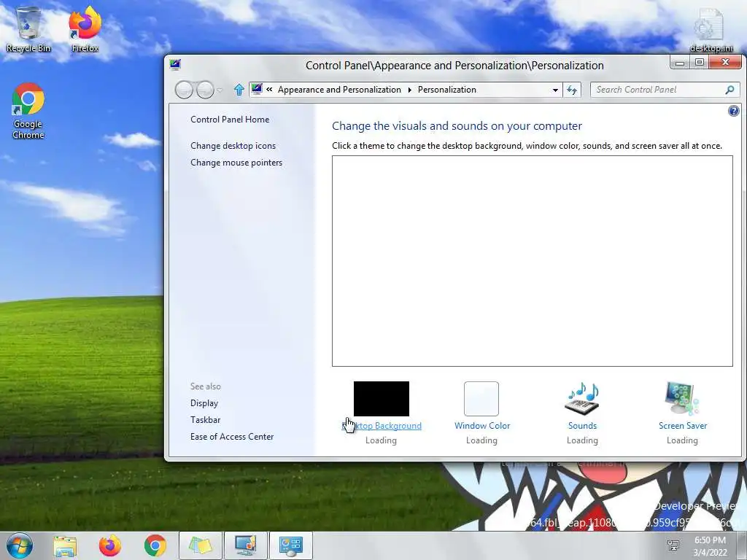Click the address bar location icon
The image size is (747, 560).
pyautogui.click(x=258, y=89)
